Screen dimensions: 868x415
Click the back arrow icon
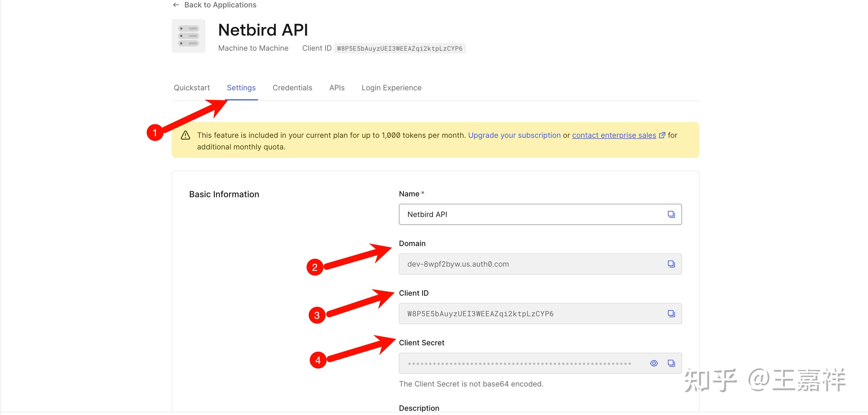pyautogui.click(x=176, y=5)
